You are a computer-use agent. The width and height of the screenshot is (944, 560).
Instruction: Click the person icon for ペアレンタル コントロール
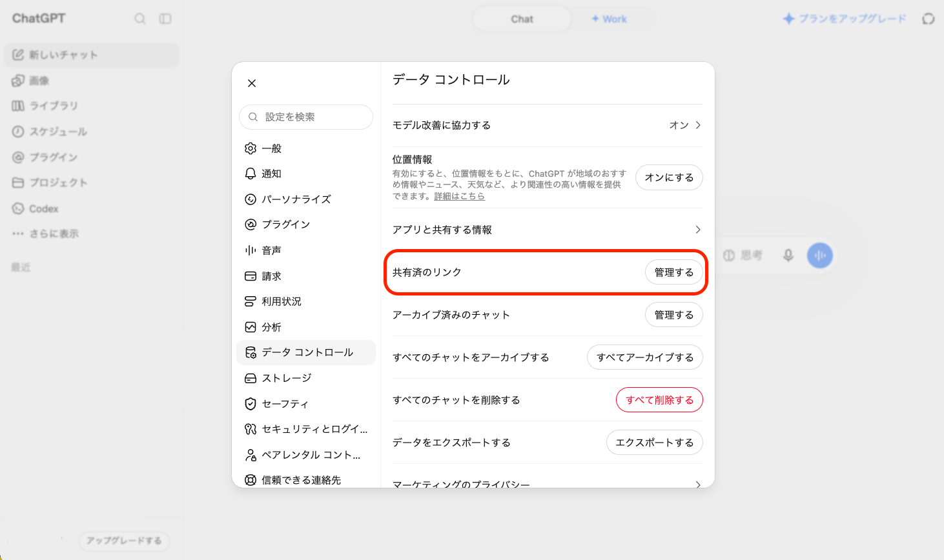[x=251, y=455]
